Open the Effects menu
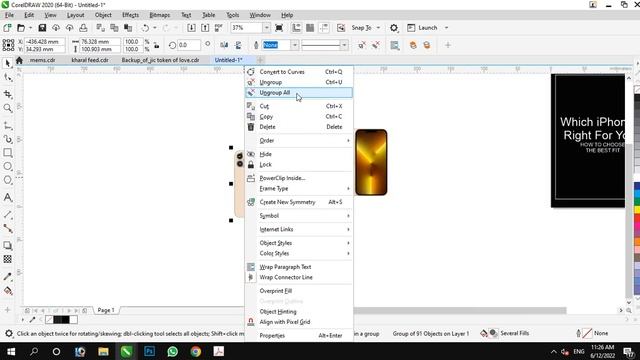 tap(130, 15)
